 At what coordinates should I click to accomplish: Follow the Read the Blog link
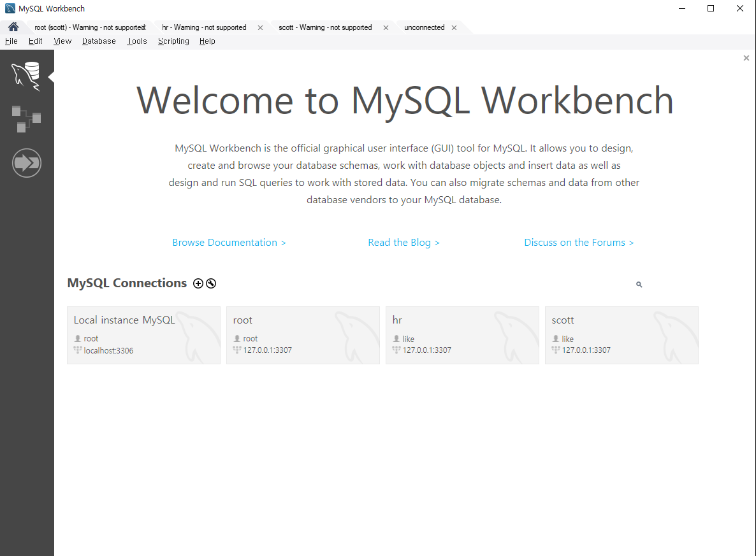tap(403, 243)
